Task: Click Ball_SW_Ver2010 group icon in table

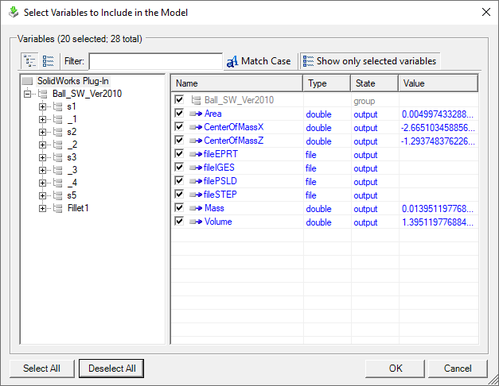Action: point(196,100)
